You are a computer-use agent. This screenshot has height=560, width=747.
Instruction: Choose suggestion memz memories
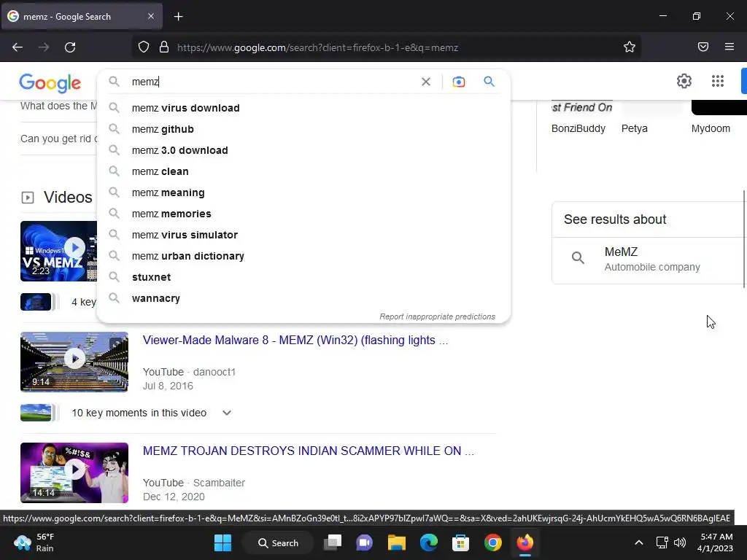pos(304,214)
